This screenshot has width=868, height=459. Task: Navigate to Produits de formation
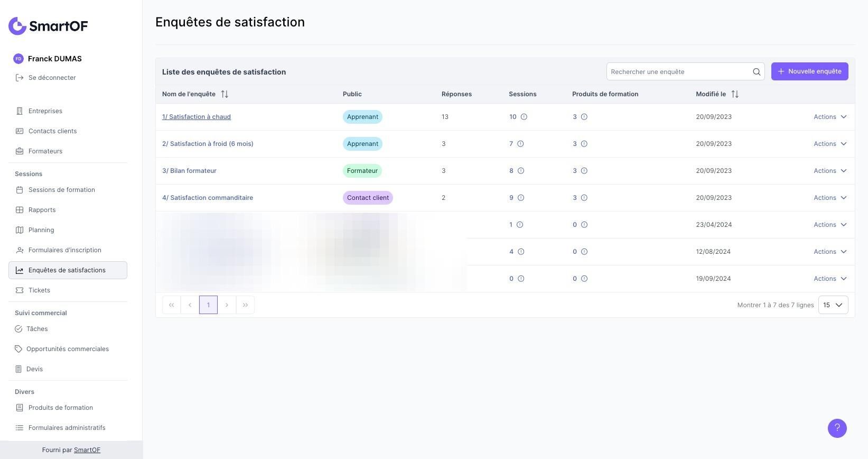(60, 408)
